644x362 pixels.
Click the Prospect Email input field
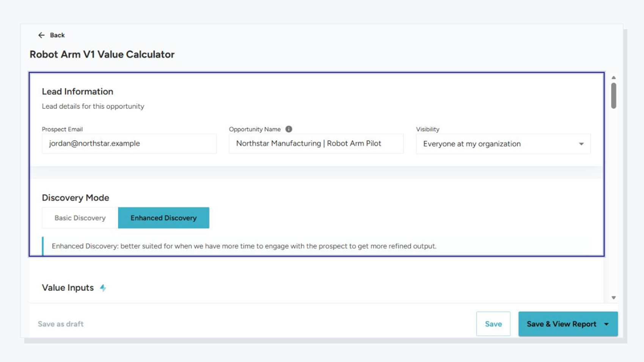coord(129,143)
